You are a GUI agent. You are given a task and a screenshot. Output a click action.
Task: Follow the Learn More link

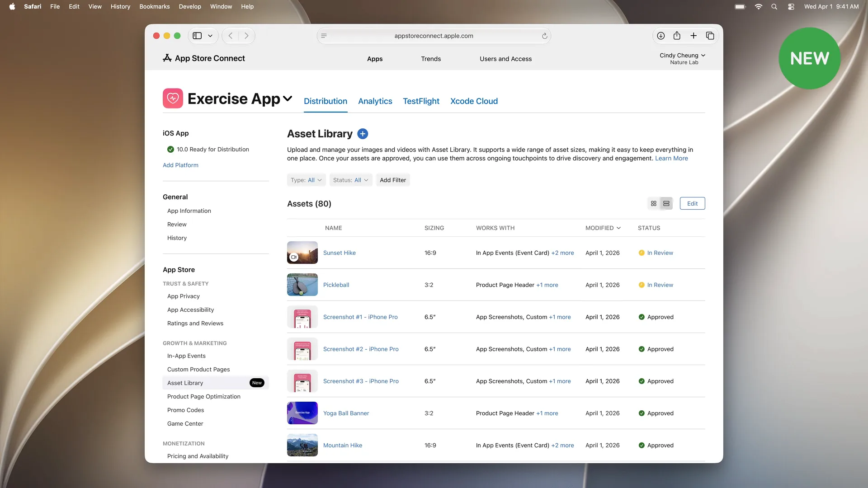click(671, 159)
